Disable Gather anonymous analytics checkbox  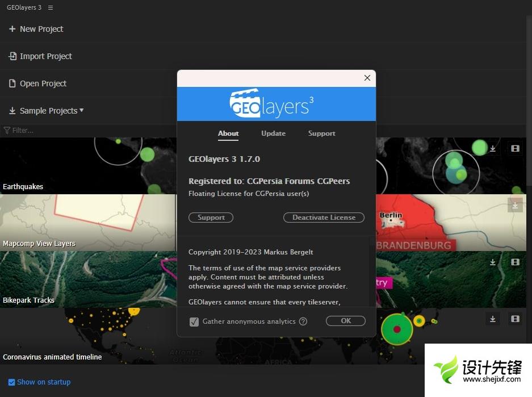[194, 321]
